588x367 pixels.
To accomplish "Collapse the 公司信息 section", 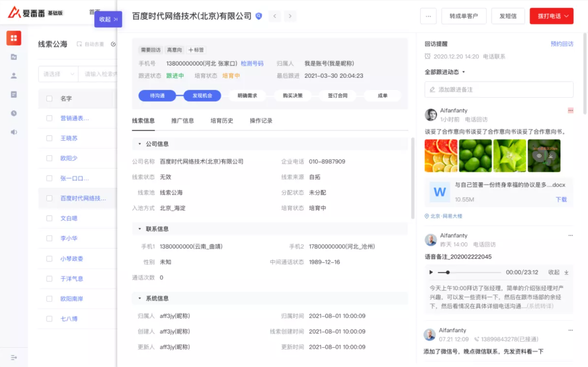I will click(140, 144).
